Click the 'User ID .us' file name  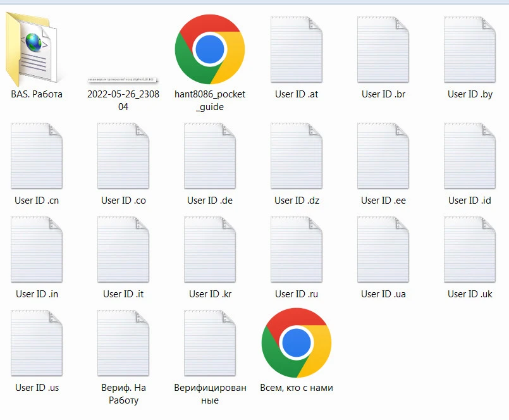37,388
